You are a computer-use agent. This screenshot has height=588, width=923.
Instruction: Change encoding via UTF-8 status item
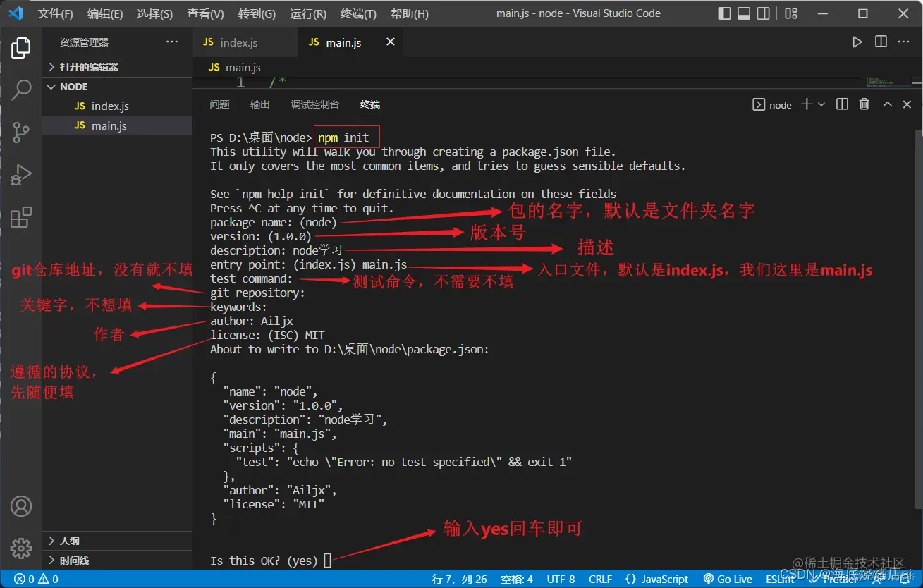click(x=561, y=579)
